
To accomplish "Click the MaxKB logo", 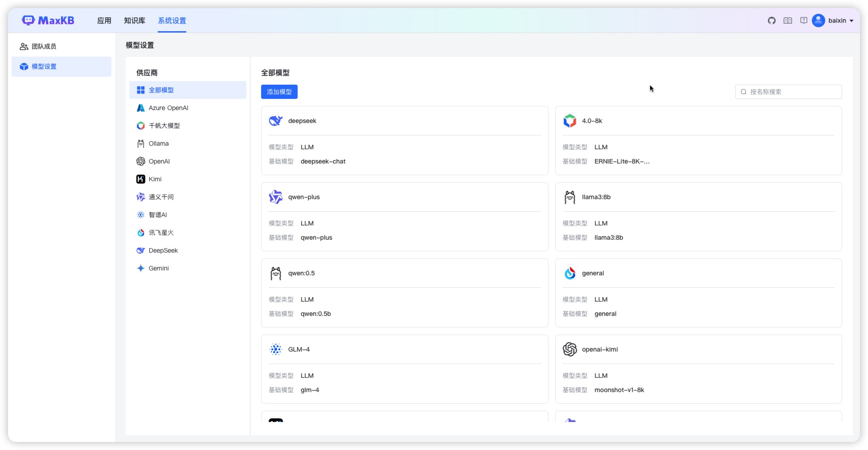I will pos(48,20).
